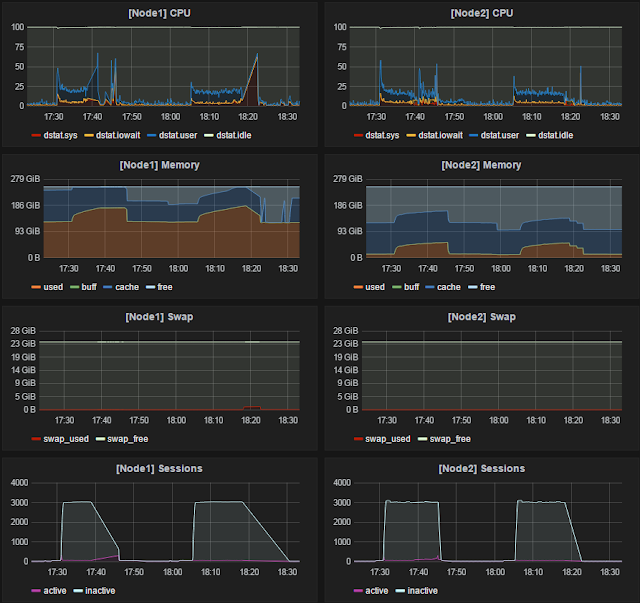The height and width of the screenshot is (603, 640).
Task: Click the 18:20 CPU spike peak on Node1 CPU graph
Action: pos(257,54)
